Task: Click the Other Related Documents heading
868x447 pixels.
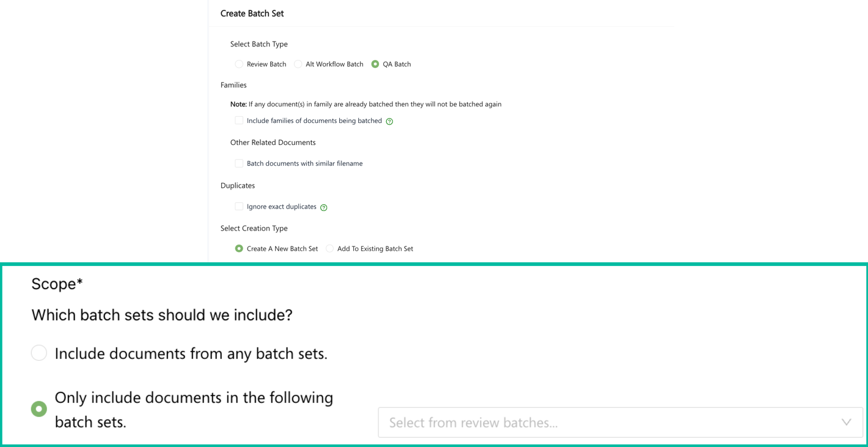Action: click(x=273, y=142)
